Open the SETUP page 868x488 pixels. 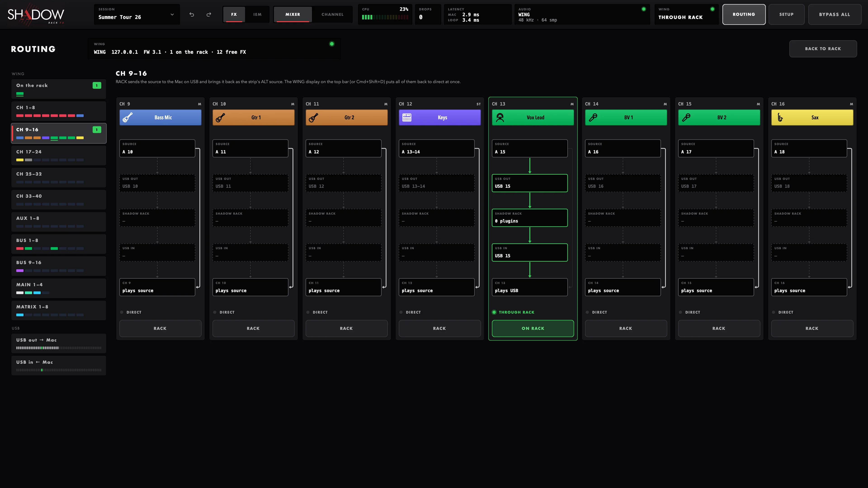click(x=786, y=14)
